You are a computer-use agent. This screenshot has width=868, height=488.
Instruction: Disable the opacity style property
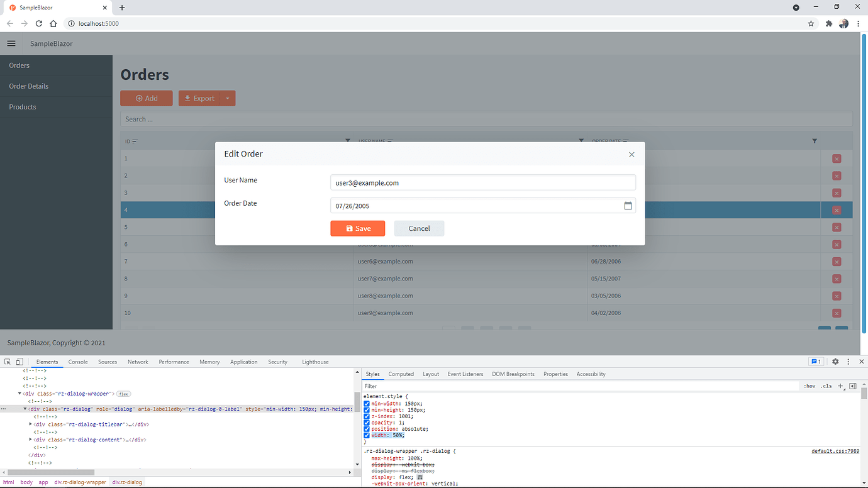point(367,423)
